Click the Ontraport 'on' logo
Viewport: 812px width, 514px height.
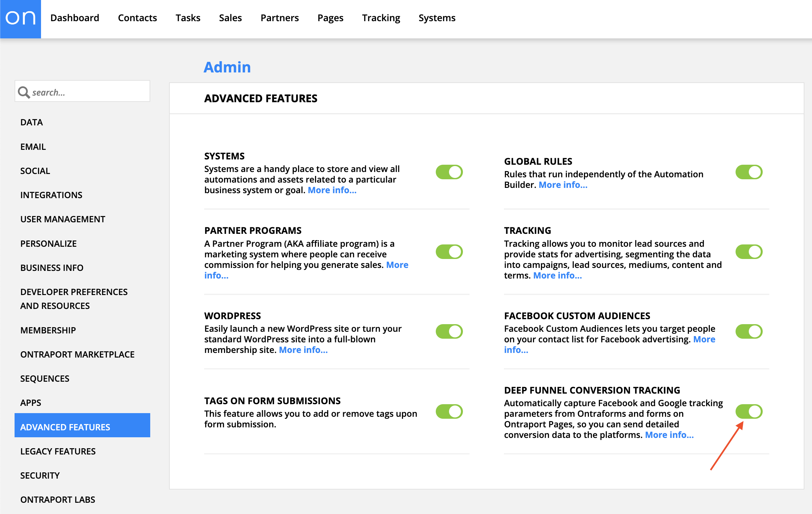point(21,19)
